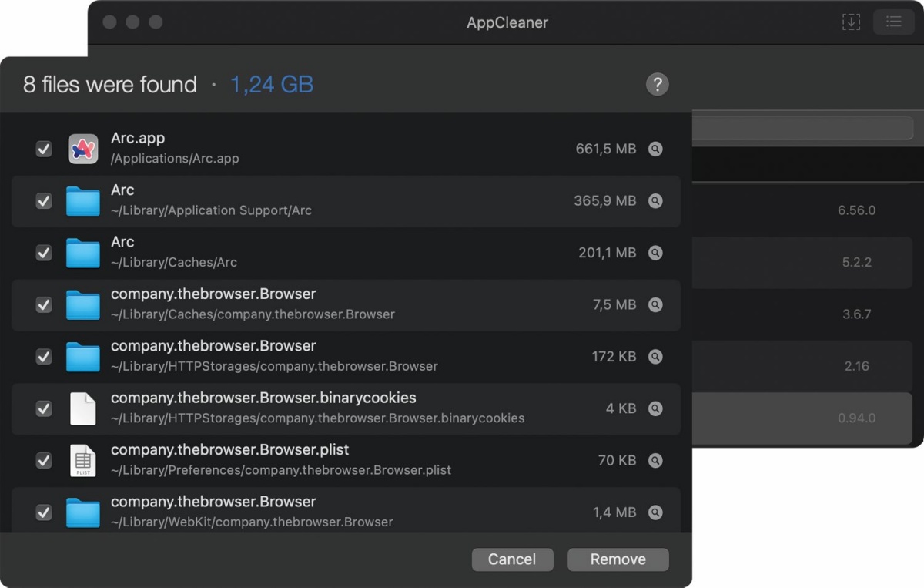Toggle checkbox for HTTPStorages/company.thebrowser.Browser folder

click(x=44, y=357)
